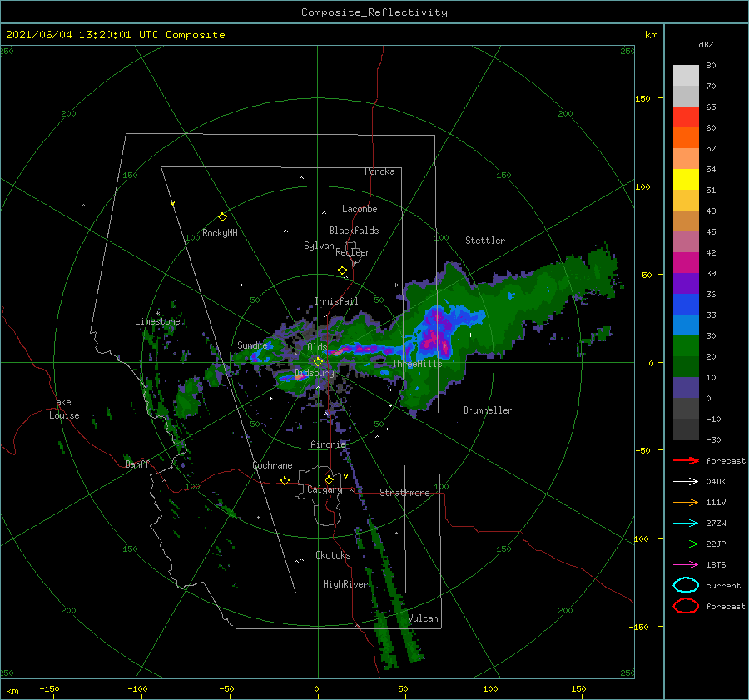
Task: Click the Calgary city label
Action: [x=325, y=489]
